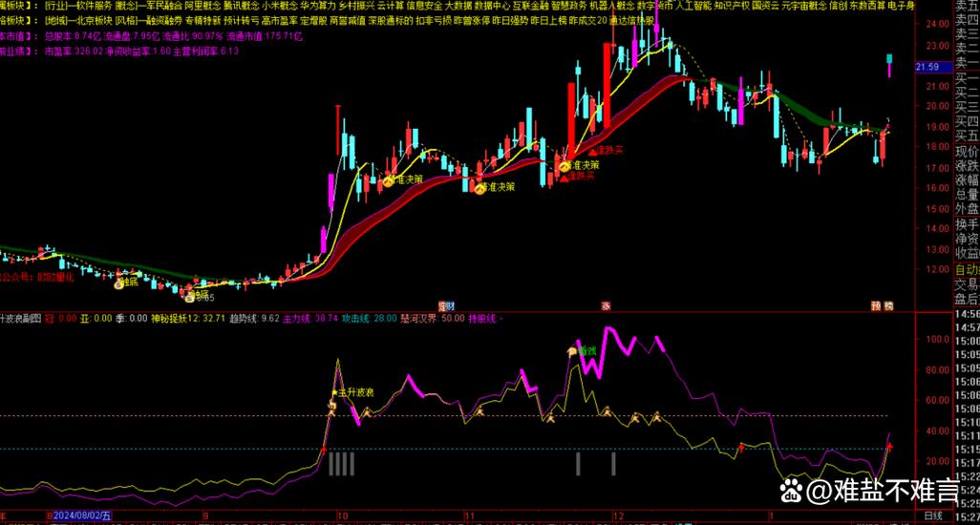Click the 持股线 indicator label
Screen dimensions: 980x525
[485, 319]
